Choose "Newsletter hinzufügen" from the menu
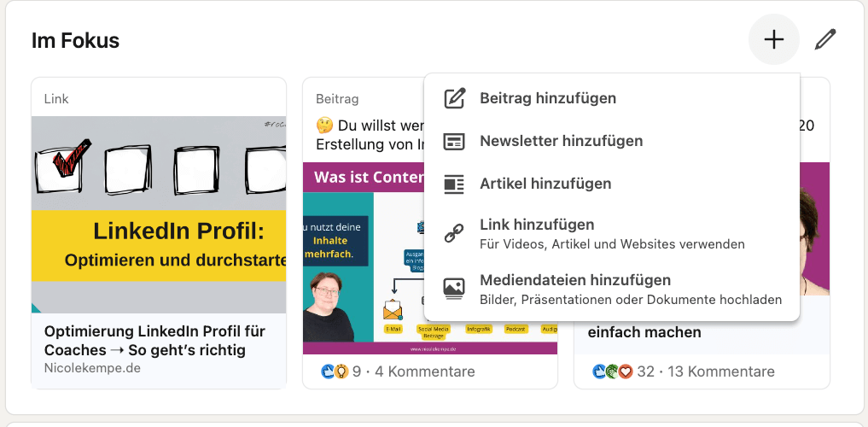Screen dimensions: 868x427 click(561, 141)
